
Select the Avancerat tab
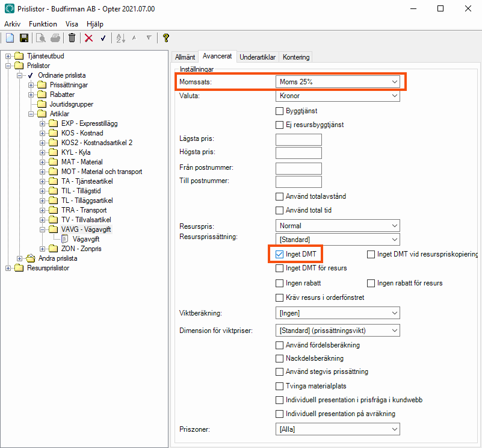point(217,57)
